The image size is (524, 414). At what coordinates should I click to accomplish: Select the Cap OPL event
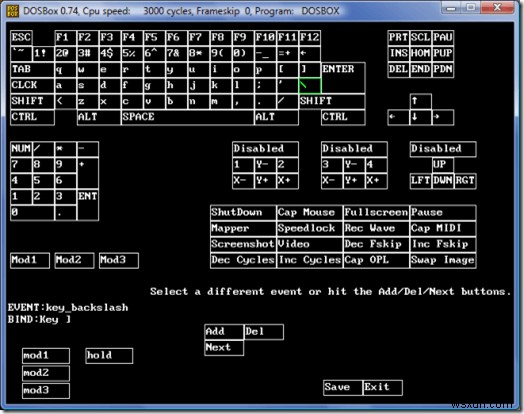[x=376, y=261]
